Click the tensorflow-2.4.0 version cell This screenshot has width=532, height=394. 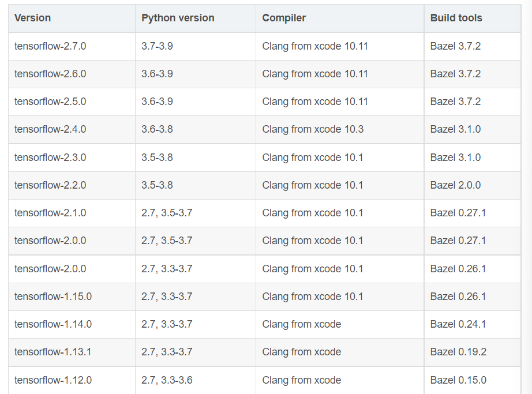coord(50,129)
